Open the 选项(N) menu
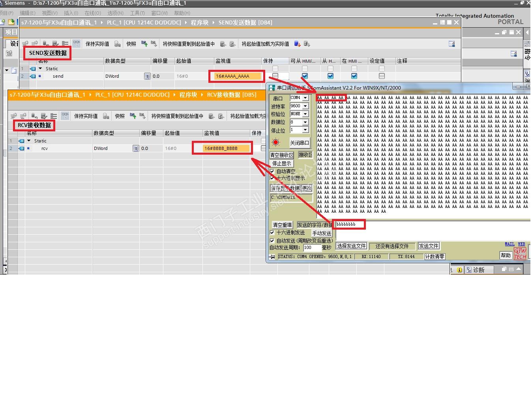Screen dimensions: 532x404 click(x=115, y=13)
